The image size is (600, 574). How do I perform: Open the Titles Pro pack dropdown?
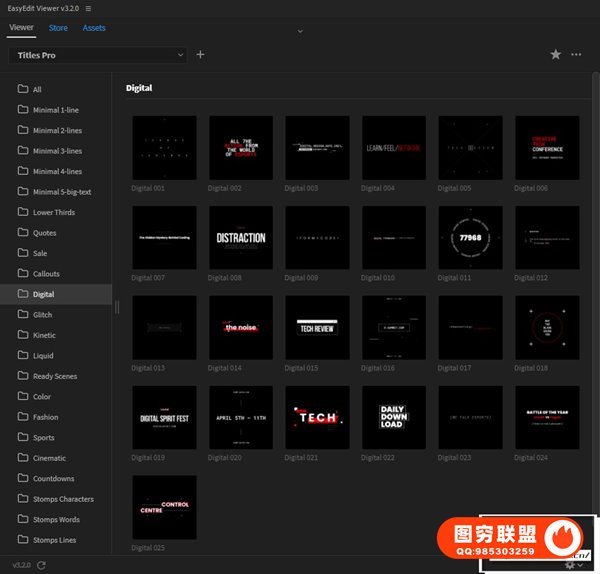(97, 55)
